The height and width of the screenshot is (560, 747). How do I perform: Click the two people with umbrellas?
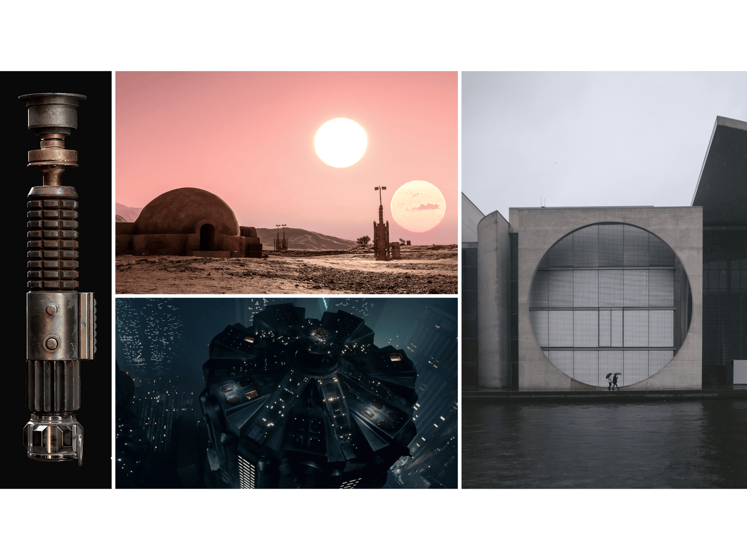[613, 381]
